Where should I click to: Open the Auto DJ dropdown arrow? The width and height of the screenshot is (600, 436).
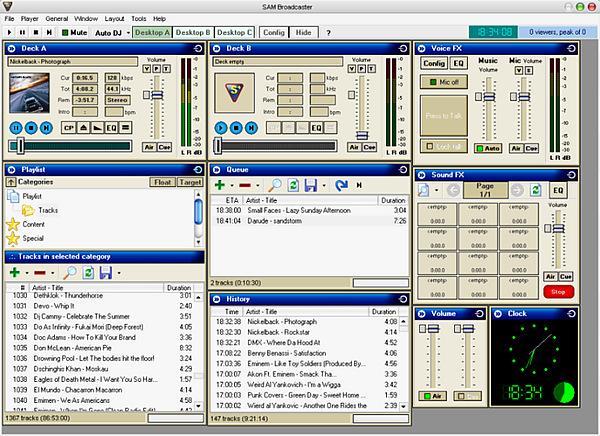(x=126, y=32)
